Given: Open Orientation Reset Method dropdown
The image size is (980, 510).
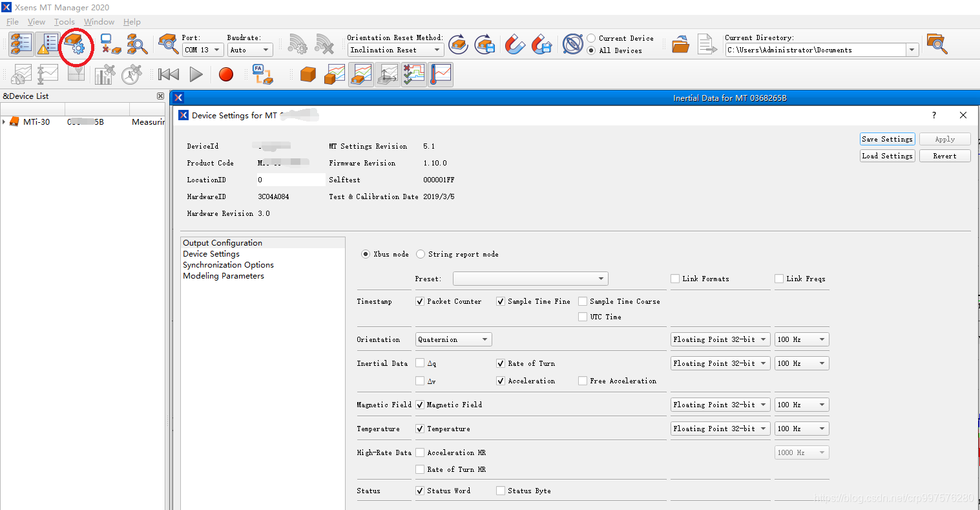Looking at the screenshot, I should 395,50.
